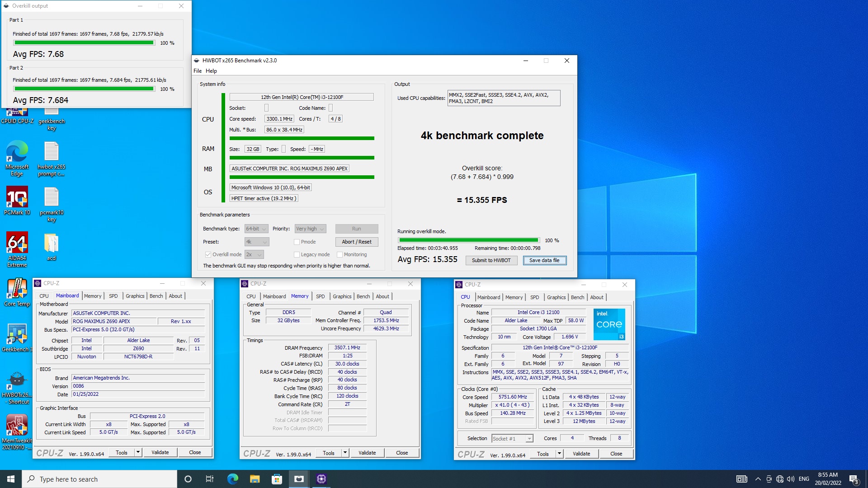Open the volume control tray icon

coord(790,479)
